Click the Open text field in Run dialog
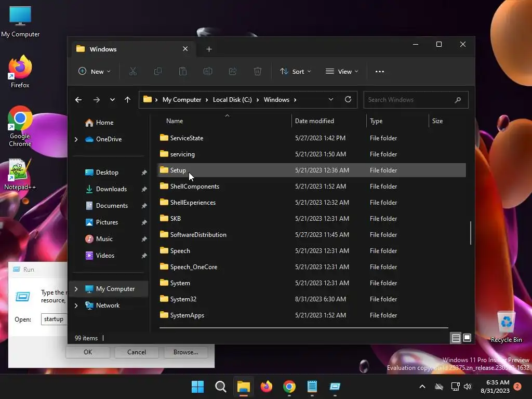Image resolution: width=532 pixels, height=399 pixels. 55,320
